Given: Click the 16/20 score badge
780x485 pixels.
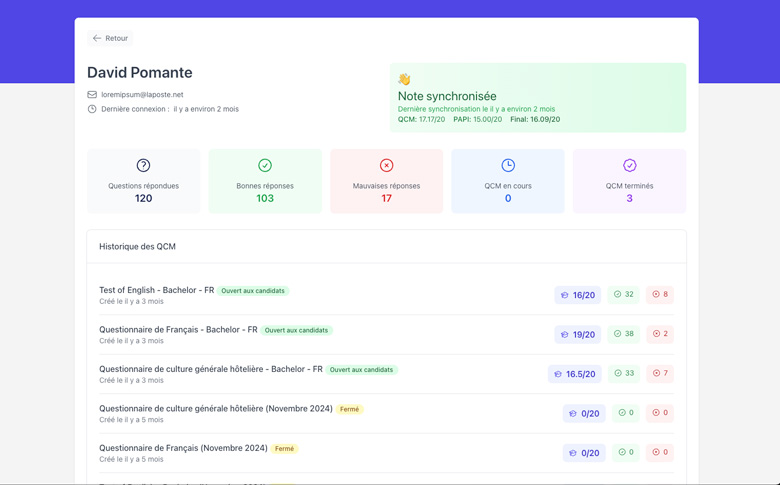Looking at the screenshot, I should (578, 295).
